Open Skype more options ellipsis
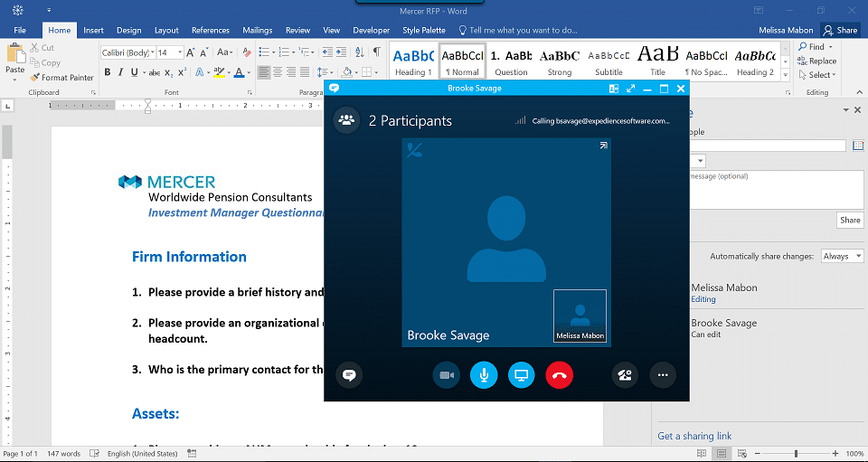Image resolution: width=868 pixels, height=462 pixels. point(663,375)
